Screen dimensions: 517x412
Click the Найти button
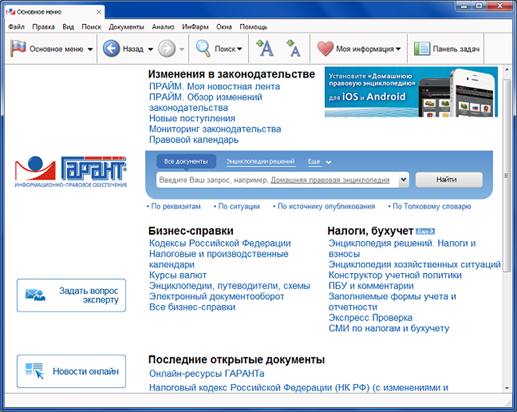[x=449, y=180]
